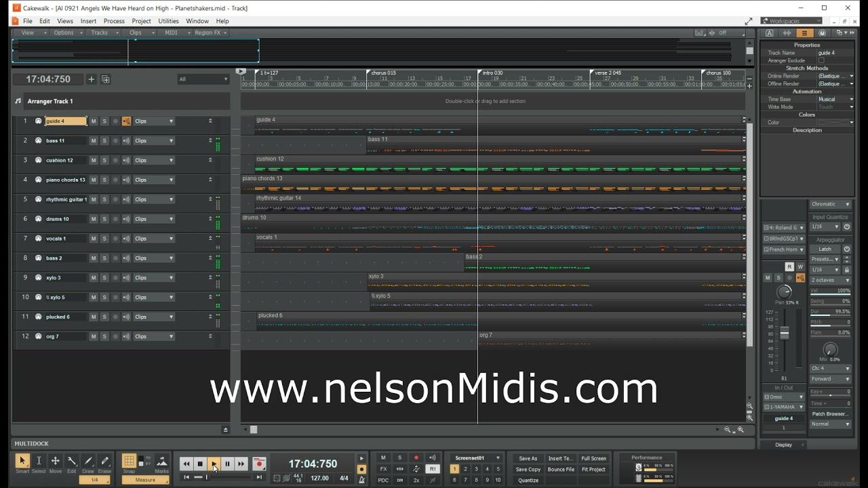Screen dimensions: 868x488
Task: Open the Time Base Musical dropdown
Action: 835,100
